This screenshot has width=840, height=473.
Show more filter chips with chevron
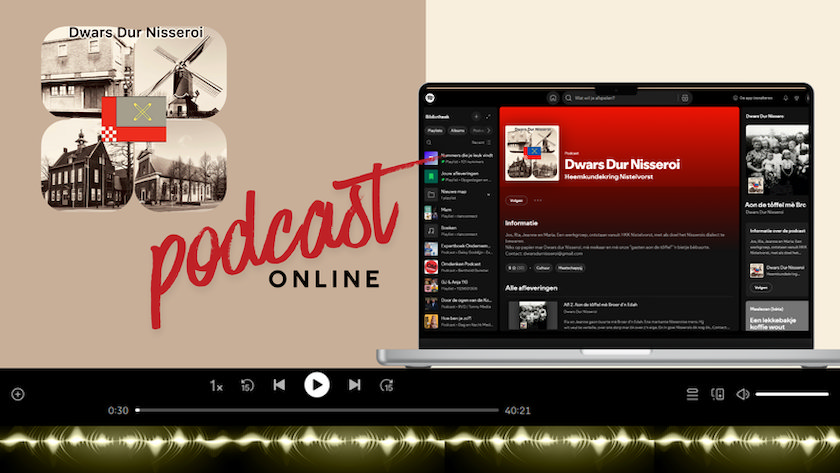pyautogui.click(x=489, y=130)
